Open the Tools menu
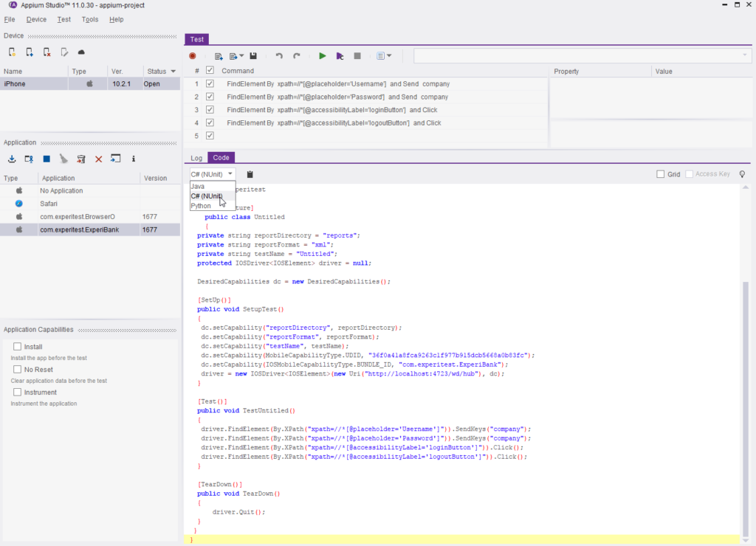Screen dimensions: 756x546 (89, 19)
